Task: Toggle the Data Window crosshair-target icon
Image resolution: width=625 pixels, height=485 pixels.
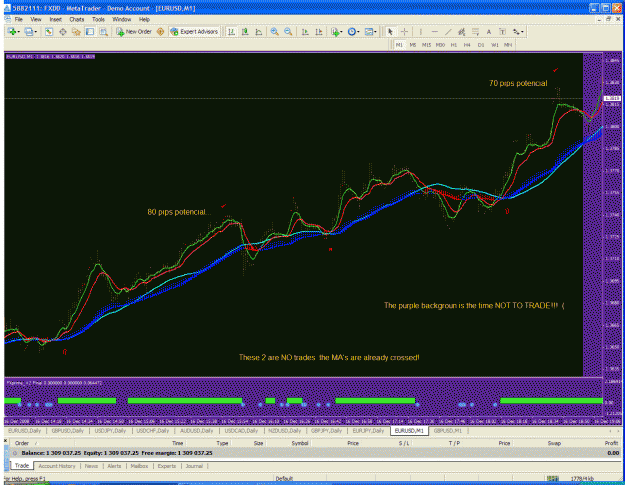Action: (x=63, y=31)
